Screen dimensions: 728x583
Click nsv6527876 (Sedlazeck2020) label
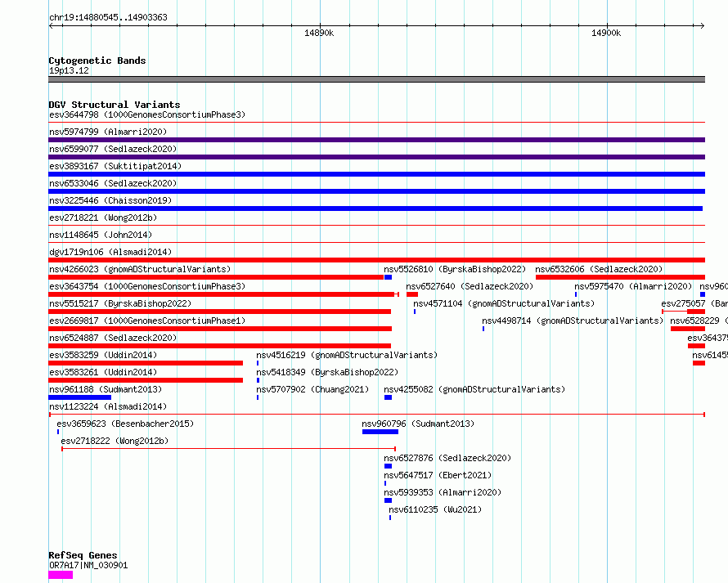coord(447,458)
